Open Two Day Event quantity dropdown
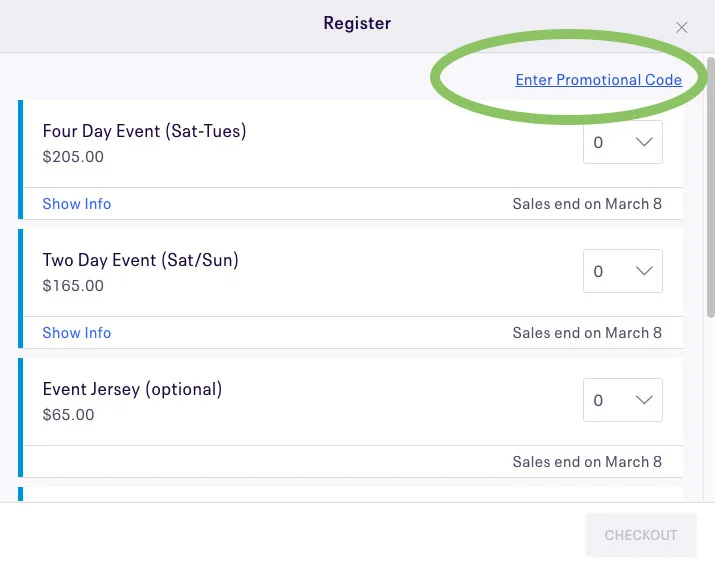 (x=622, y=271)
